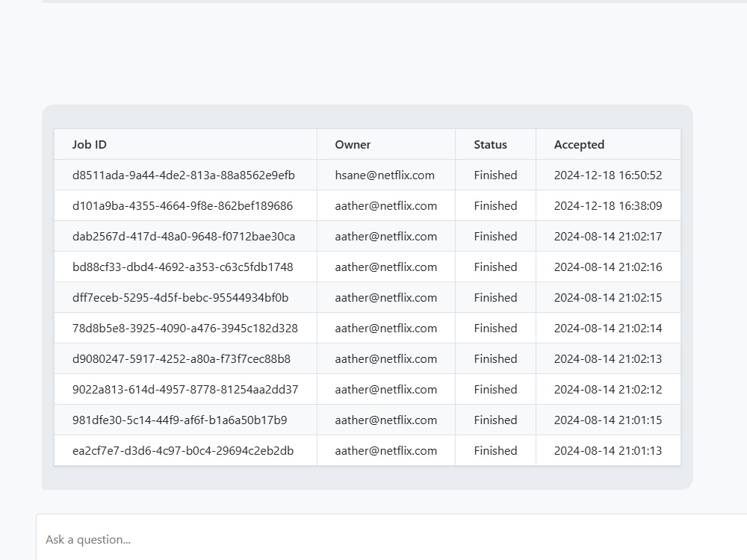
Task: Select job ID d8511ada-9a44-4de2-813a-88a8562e9efb
Action: [184, 175]
